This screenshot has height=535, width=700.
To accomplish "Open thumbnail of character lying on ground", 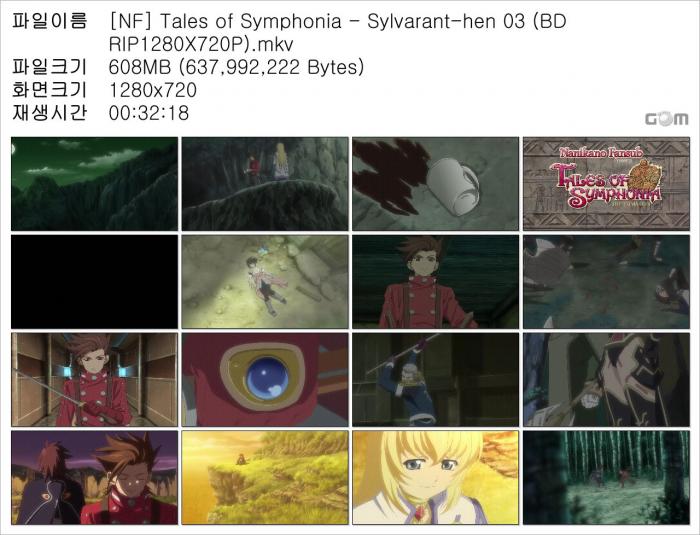I will pos(265,282).
